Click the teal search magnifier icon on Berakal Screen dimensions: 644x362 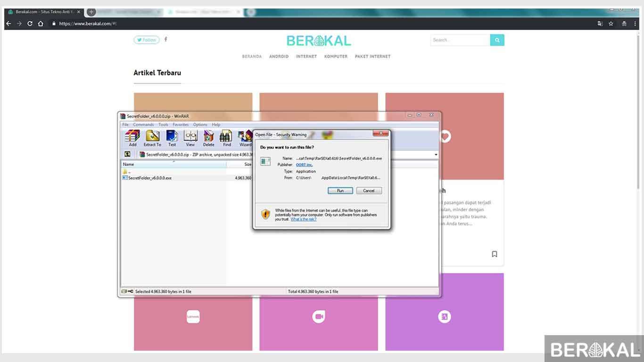tap(497, 40)
